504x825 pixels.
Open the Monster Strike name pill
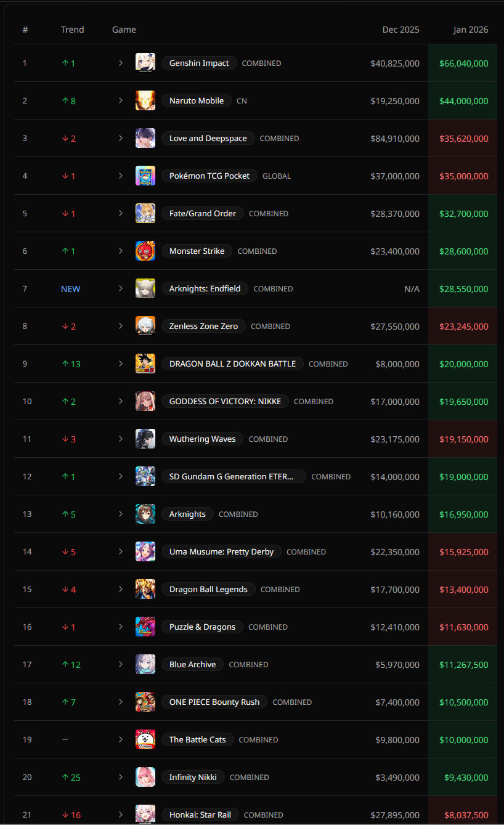197,251
